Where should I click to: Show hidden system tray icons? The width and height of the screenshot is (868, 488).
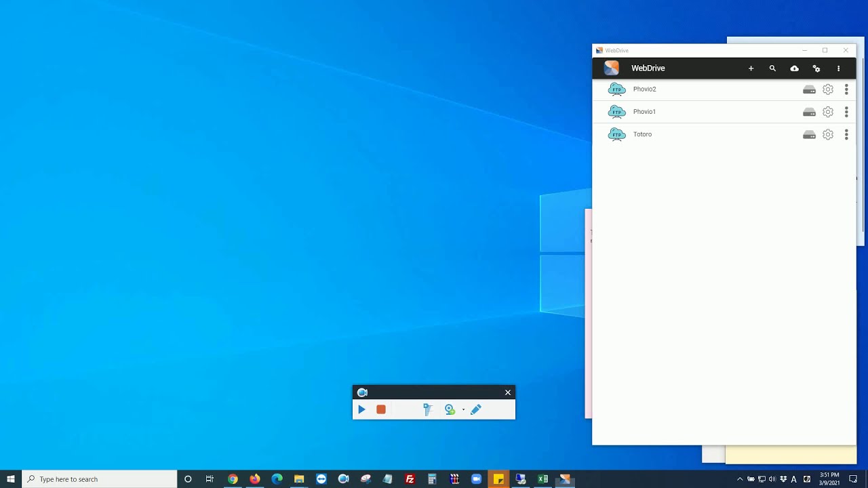740,479
